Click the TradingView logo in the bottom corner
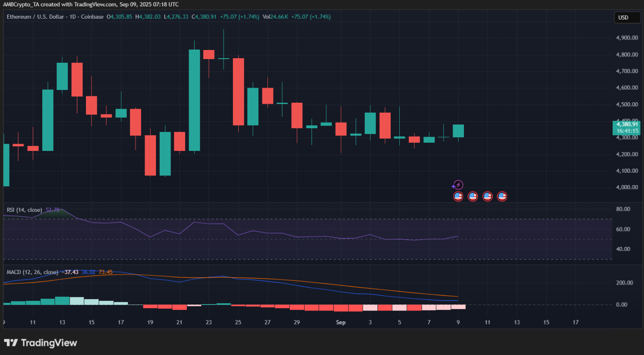This screenshot has width=644, height=355. [x=41, y=342]
